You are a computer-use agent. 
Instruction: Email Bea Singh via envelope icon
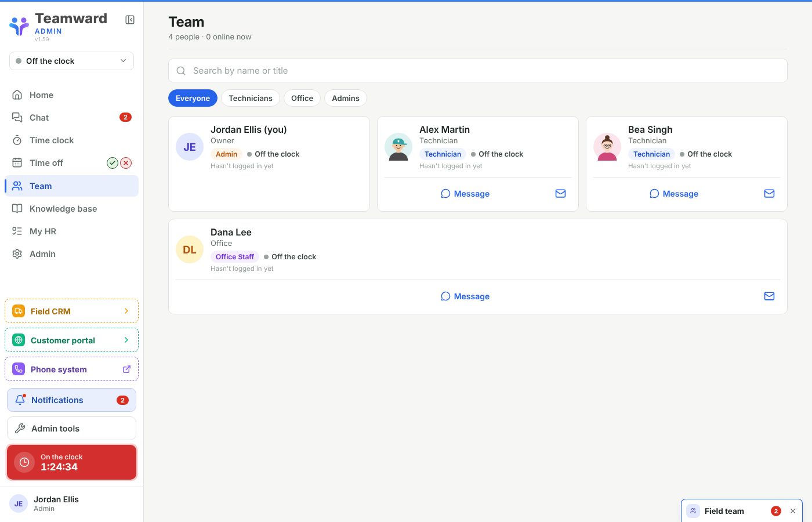pos(769,194)
